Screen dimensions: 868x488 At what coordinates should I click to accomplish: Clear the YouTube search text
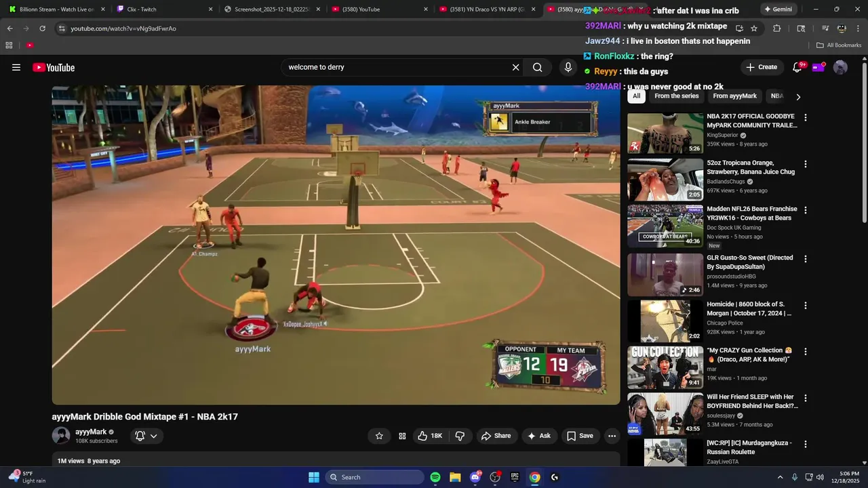[515, 67]
